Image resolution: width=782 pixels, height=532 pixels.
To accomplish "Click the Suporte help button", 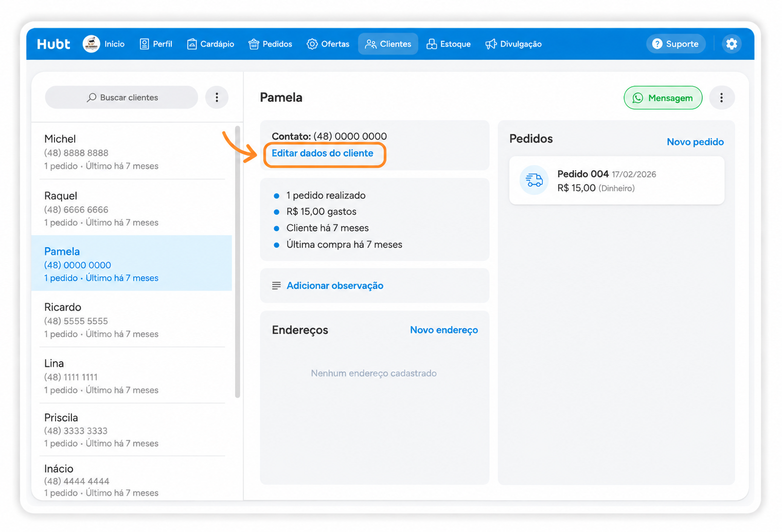I will tap(676, 44).
